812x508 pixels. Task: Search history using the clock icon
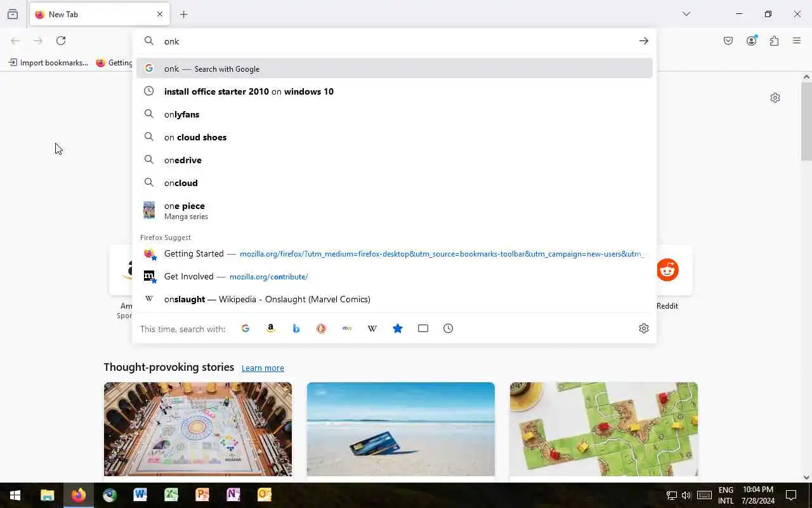coord(449,328)
